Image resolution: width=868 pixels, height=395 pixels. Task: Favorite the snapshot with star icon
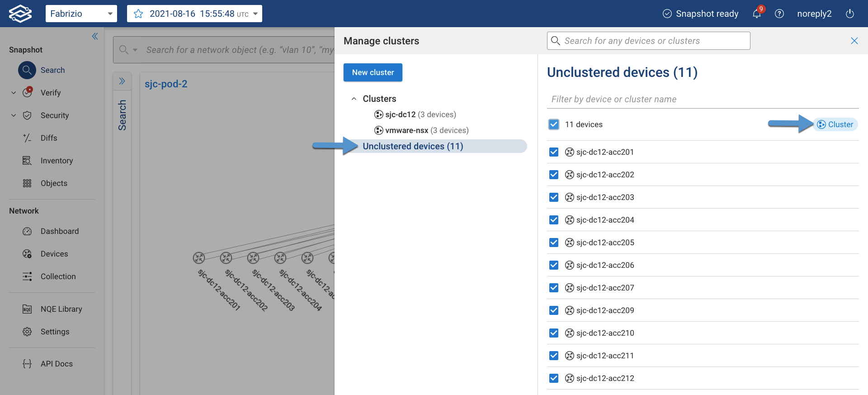138,14
